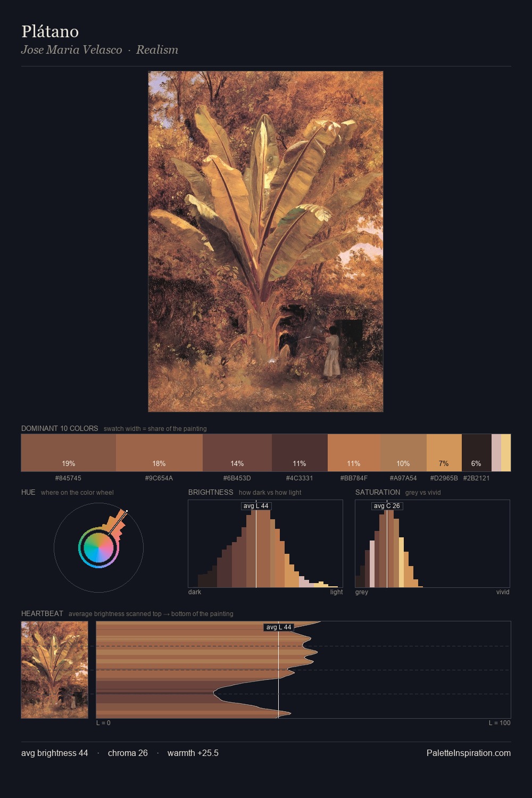Image resolution: width=532 pixels, height=798 pixels.
Task: Click the 'L = 0' axis label
Action: click(103, 723)
